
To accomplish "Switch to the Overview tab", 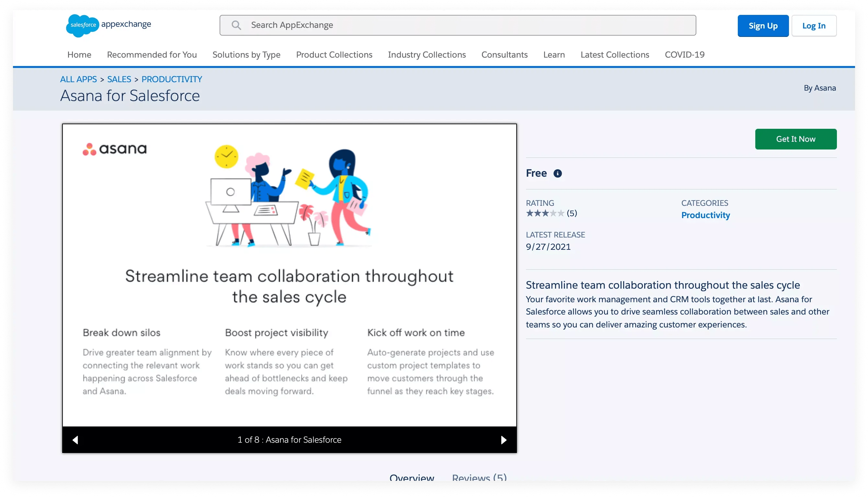I will point(412,478).
